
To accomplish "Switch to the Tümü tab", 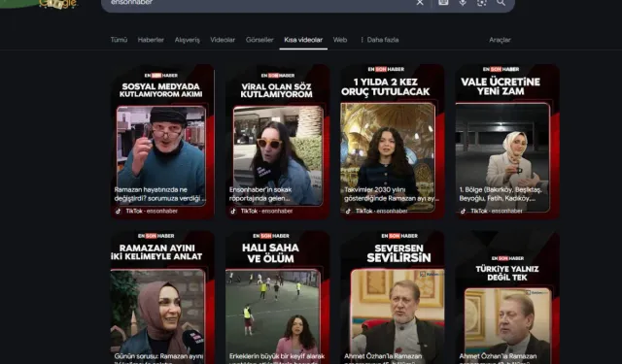I will [x=119, y=40].
